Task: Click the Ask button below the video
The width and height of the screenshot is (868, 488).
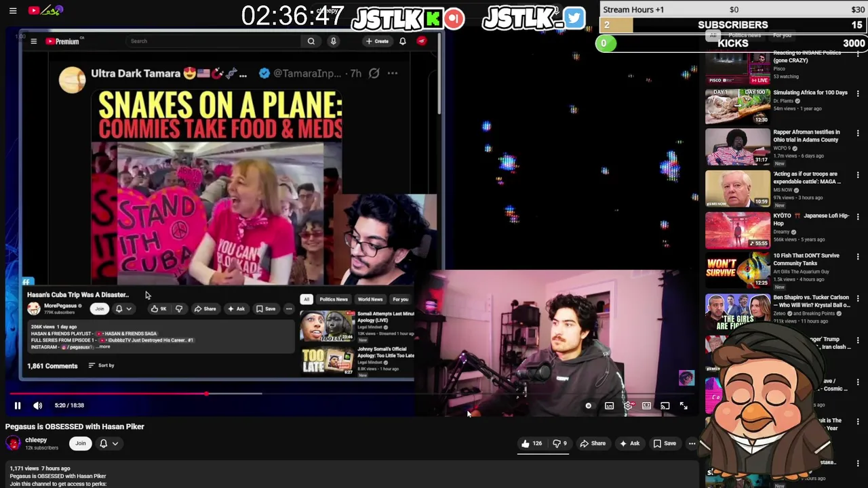Action: point(629,443)
